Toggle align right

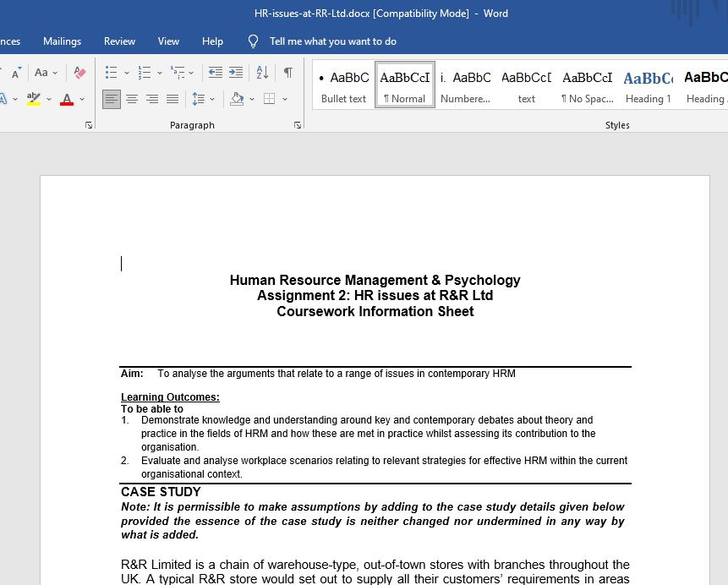point(152,99)
